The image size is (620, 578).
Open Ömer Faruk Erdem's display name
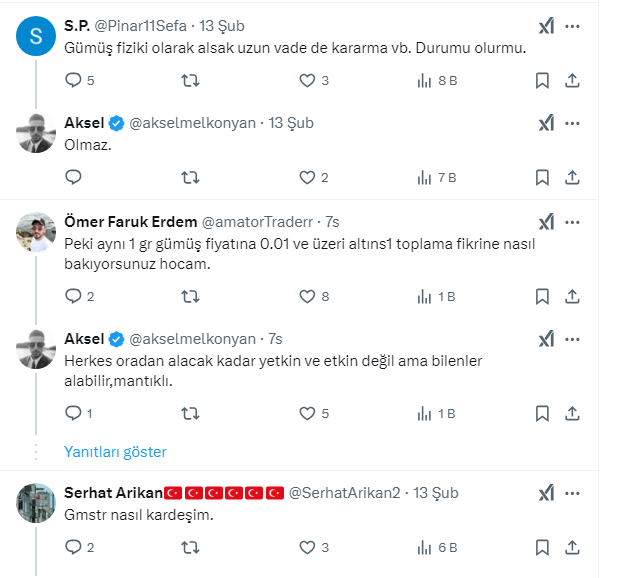(130, 221)
